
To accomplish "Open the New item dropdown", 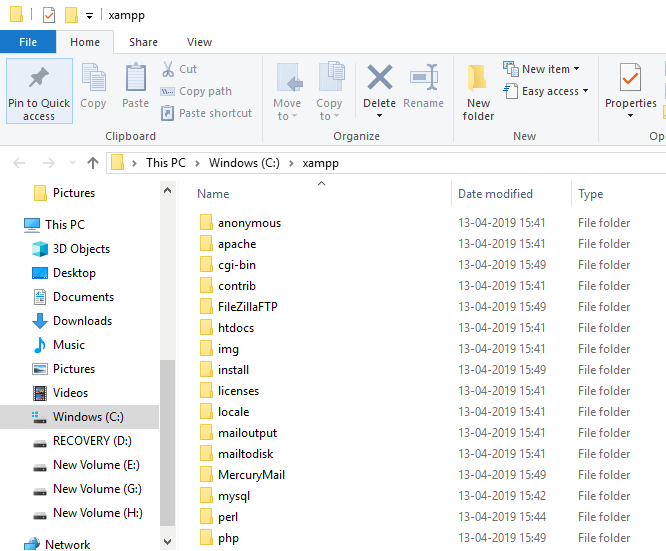I will (x=545, y=69).
